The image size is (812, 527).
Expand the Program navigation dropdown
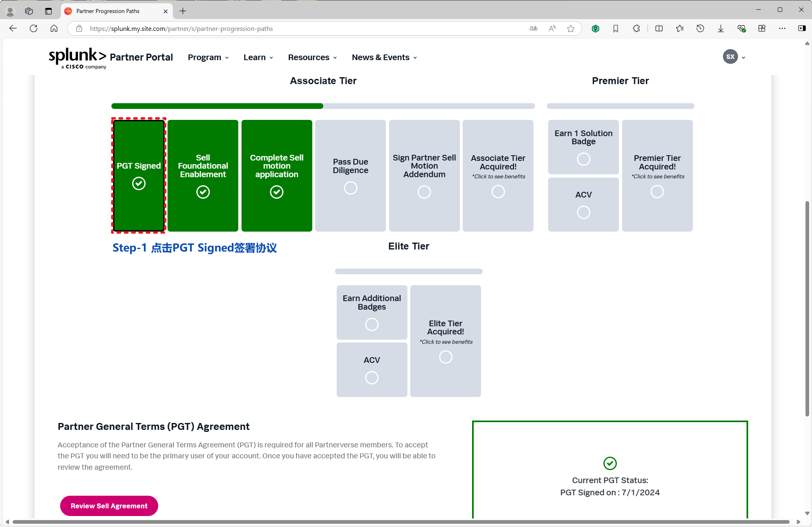208,57
